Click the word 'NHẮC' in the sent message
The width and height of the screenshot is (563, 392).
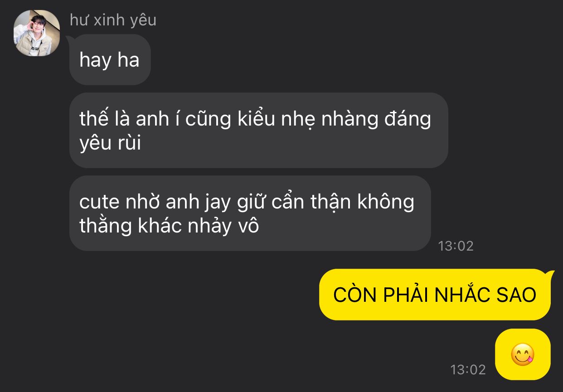(459, 295)
